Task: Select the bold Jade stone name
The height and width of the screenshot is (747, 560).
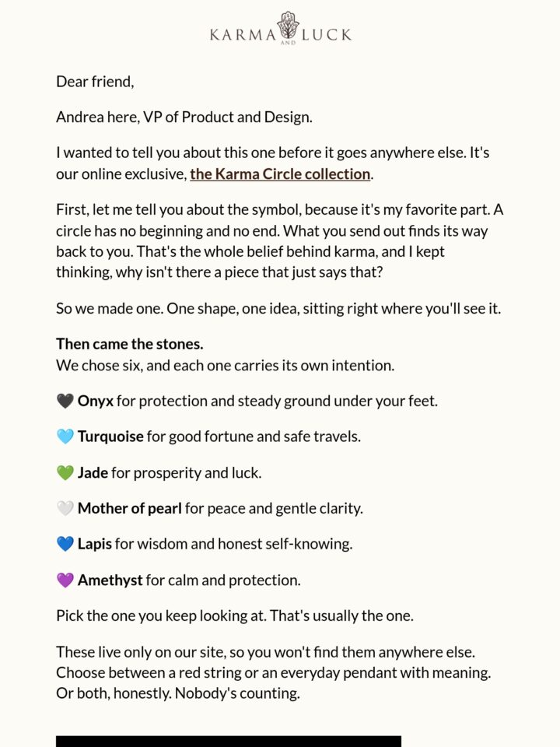Action: pos(93,473)
